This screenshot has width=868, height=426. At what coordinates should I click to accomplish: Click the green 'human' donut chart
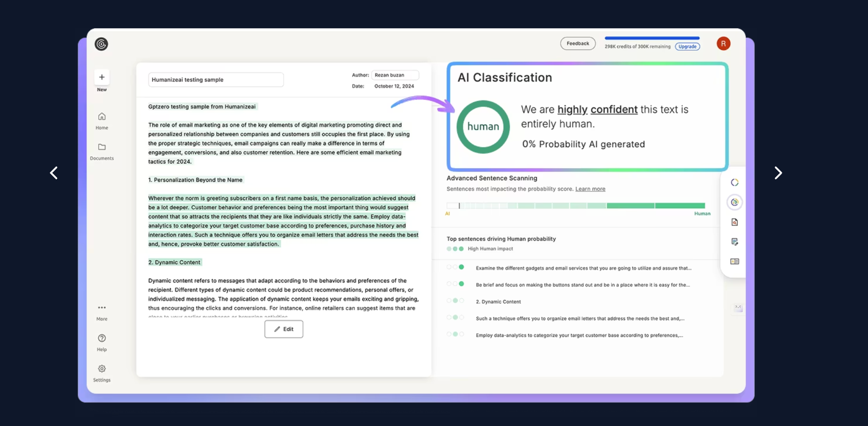click(x=483, y=127)
